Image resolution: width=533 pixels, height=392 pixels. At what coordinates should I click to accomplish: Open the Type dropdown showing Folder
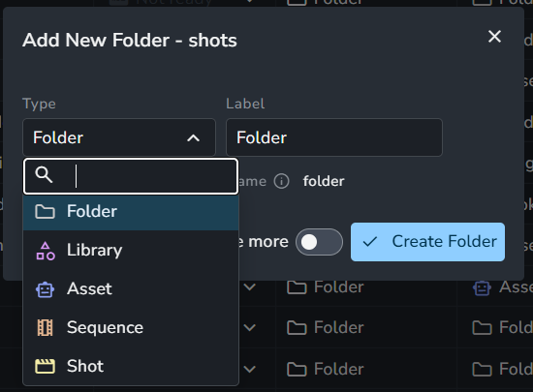(x=119, y=137)
